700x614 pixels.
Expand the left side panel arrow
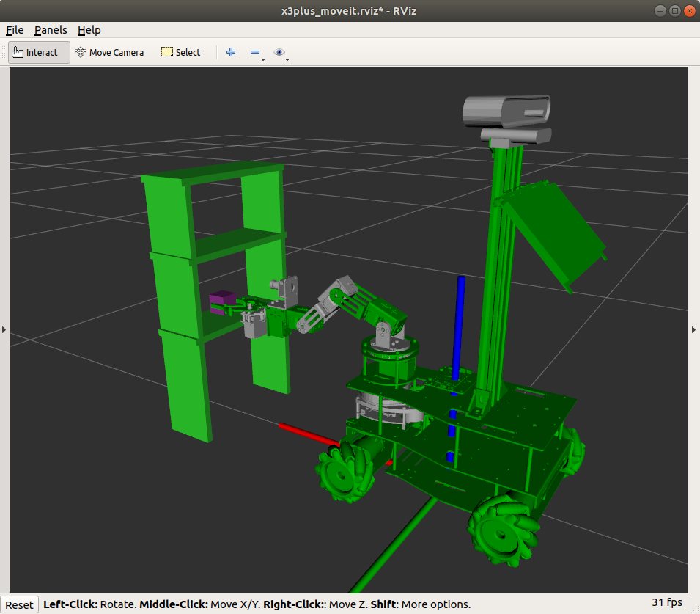[4, 330]
